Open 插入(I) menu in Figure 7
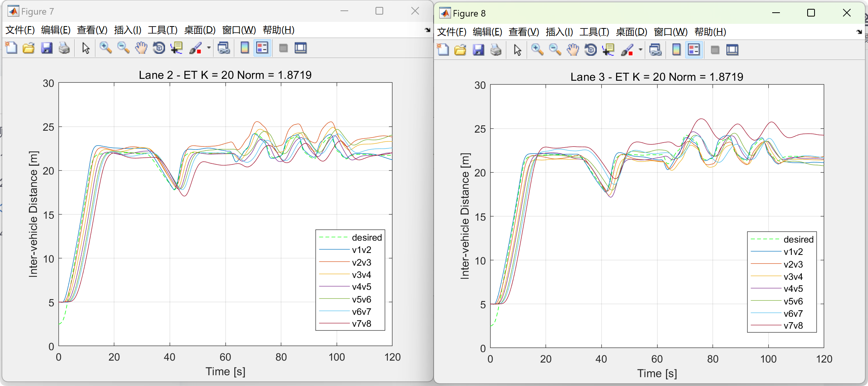This screenshot has width=868, height=386. [128, 30]
